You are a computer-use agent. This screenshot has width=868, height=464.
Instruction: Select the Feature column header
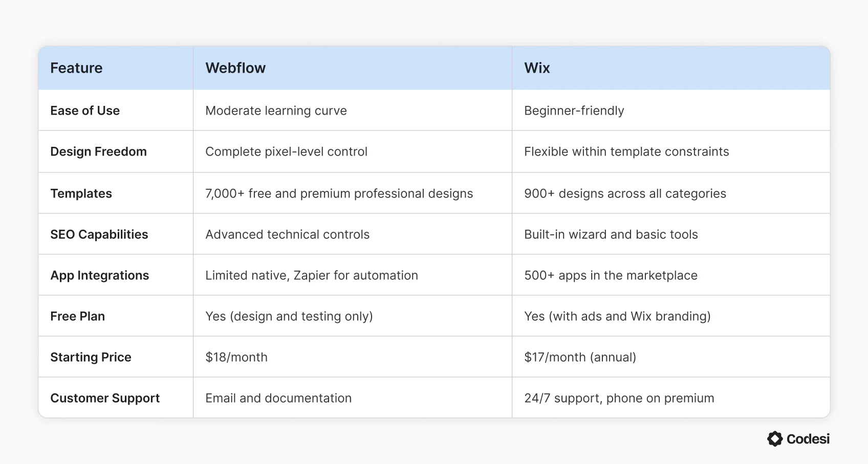[x=76, y=68]
